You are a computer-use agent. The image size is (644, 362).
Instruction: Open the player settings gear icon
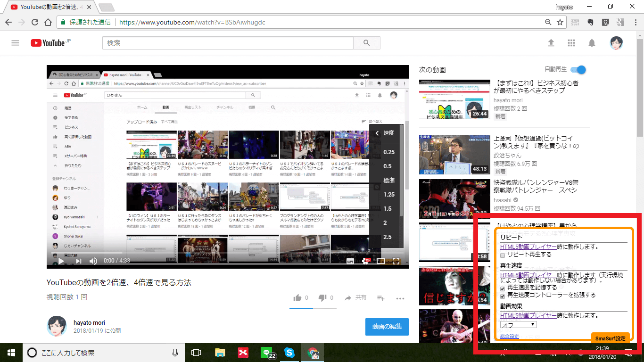(365, 261)
